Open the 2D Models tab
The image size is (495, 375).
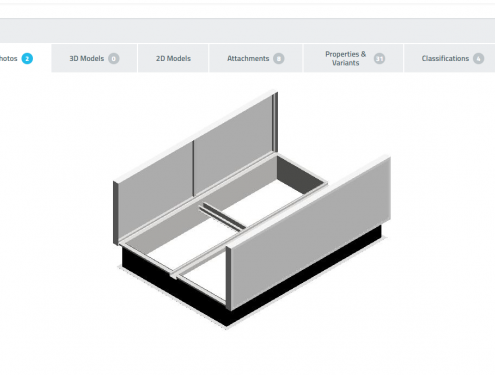173,58
